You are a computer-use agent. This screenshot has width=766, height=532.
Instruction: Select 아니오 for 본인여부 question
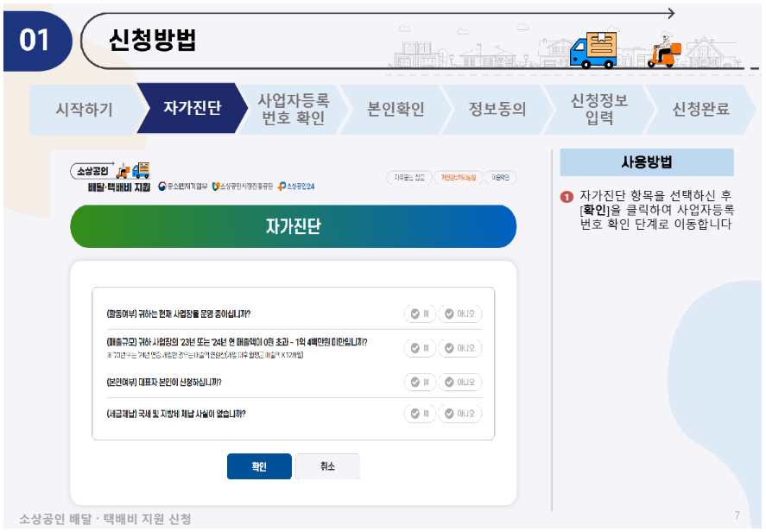click(x=459, y=382)
